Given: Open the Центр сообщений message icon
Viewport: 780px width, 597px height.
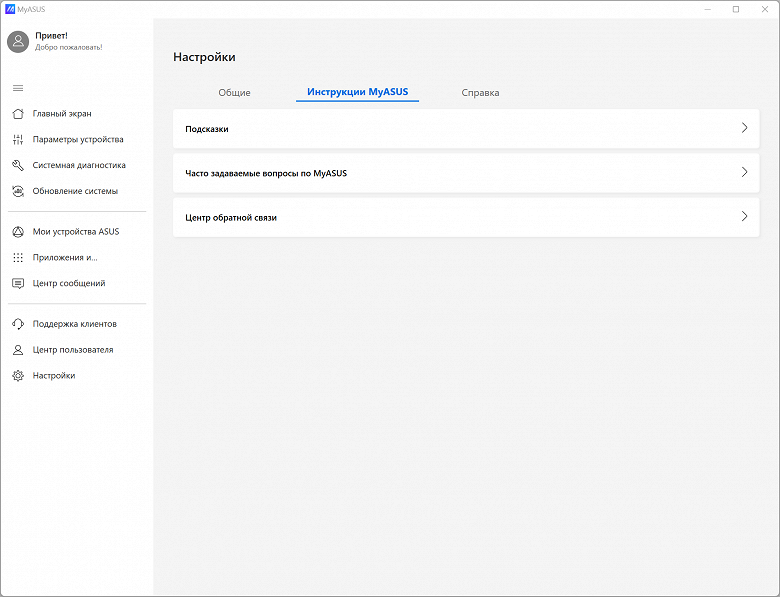Looking at the screenshot, I should click(x=18, y=284).
